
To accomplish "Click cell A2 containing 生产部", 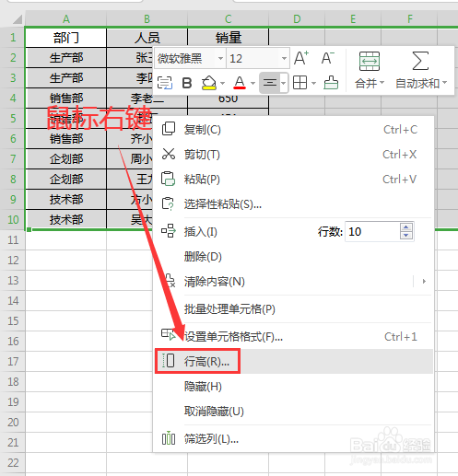I will coord(65,58).
